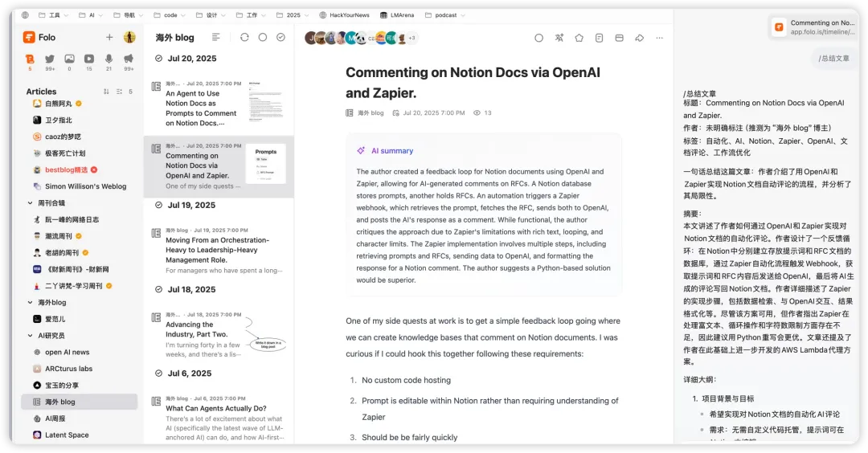Viewport: 868px width, 453px height.
Task: Collapse the AI研究员 folder
Action: 31,335
